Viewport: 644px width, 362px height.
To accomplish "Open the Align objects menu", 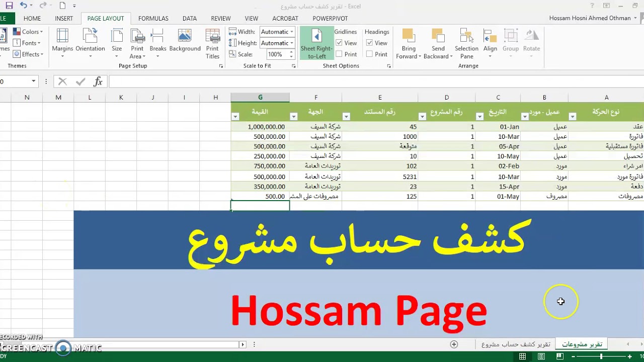I will (490, 43).
